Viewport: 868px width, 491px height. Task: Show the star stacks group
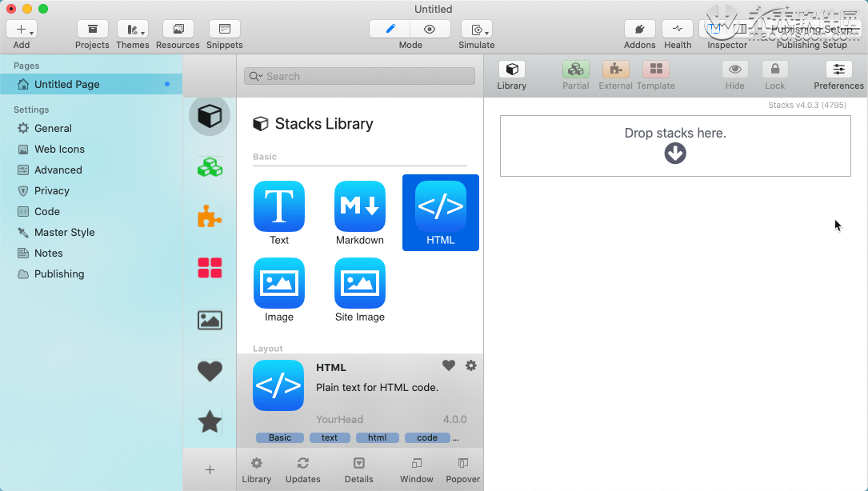pyautogui.click(x=210, y=422)
